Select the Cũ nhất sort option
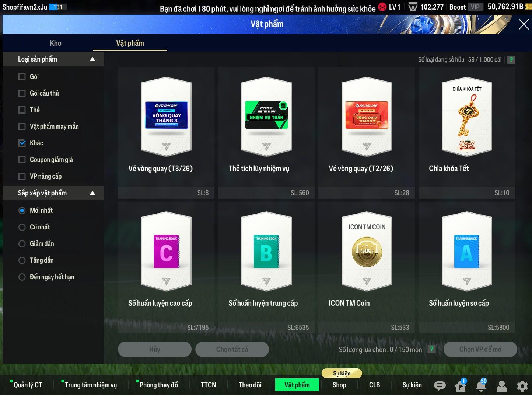The width and height of the screenshot is (532, 395). [22, 227]
